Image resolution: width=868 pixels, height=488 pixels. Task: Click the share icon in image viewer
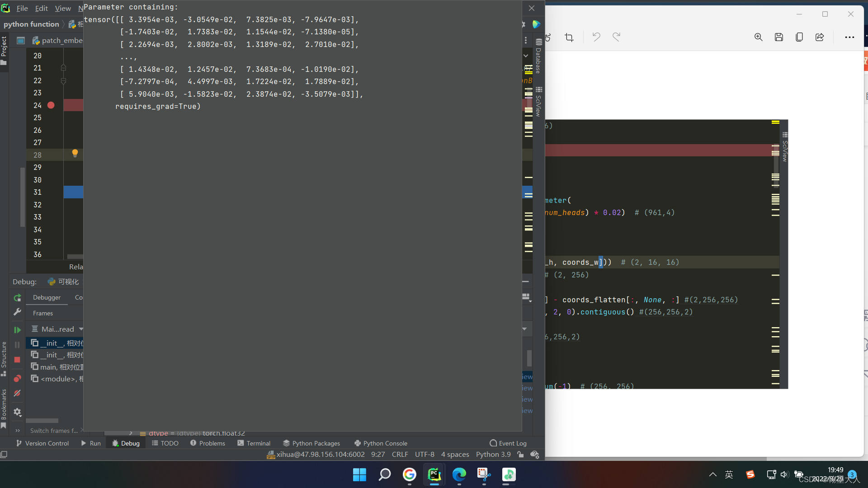tap(819, 37)
